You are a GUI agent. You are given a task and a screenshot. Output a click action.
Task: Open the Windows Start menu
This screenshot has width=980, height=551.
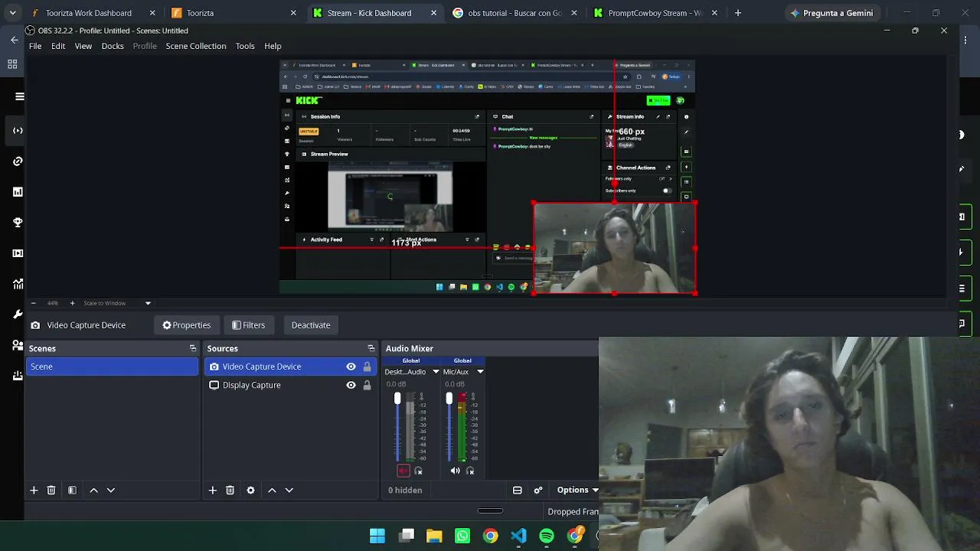coord(377,536)
